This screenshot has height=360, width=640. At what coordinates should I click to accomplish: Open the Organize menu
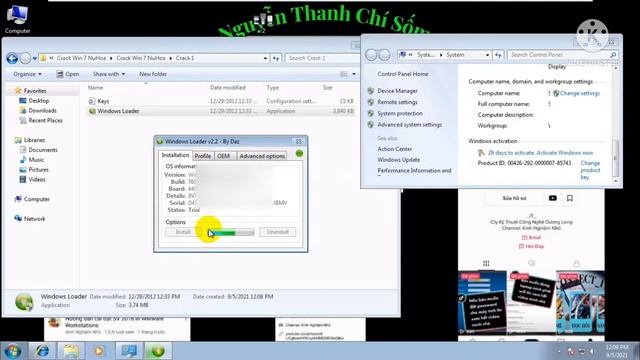click(27, 74)
